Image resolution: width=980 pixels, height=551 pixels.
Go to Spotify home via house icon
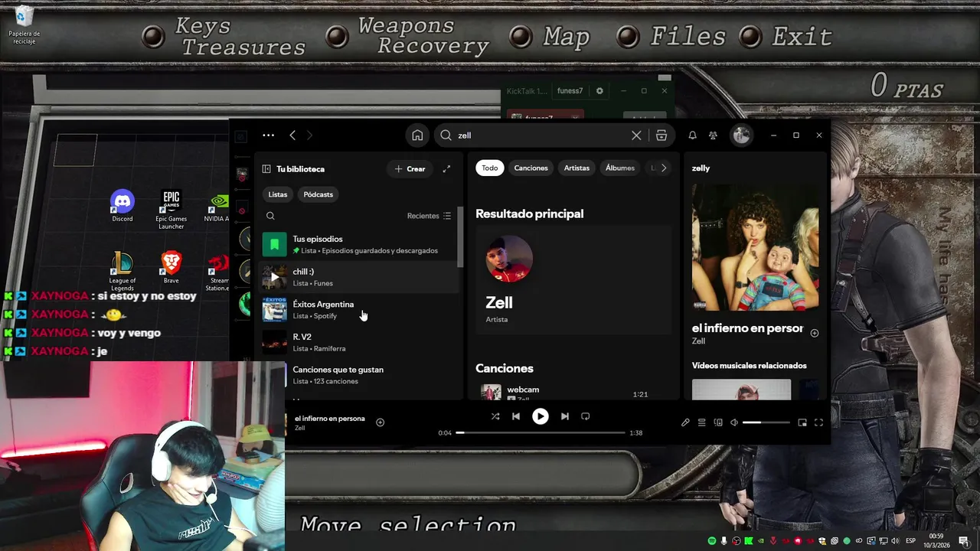[x=417, y=135]
